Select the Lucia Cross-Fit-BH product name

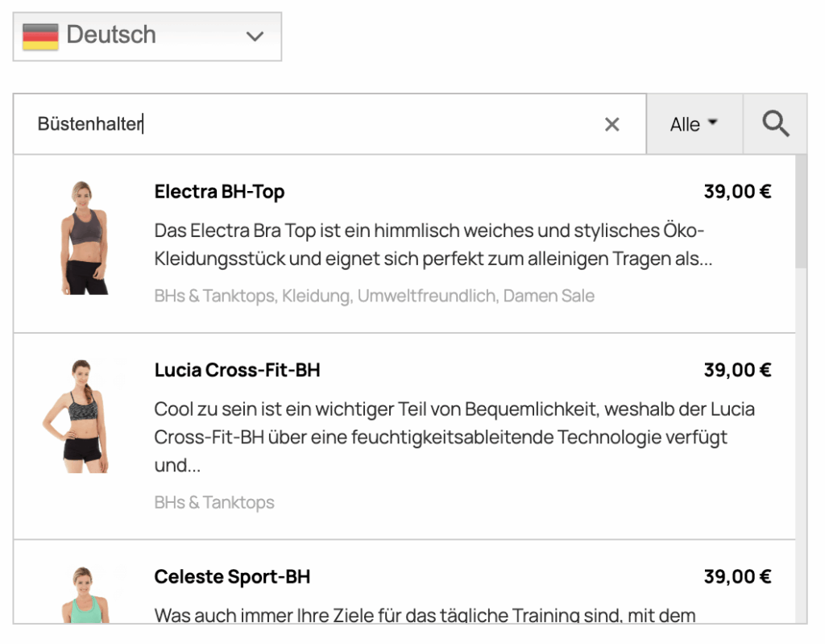coord(237,370)
